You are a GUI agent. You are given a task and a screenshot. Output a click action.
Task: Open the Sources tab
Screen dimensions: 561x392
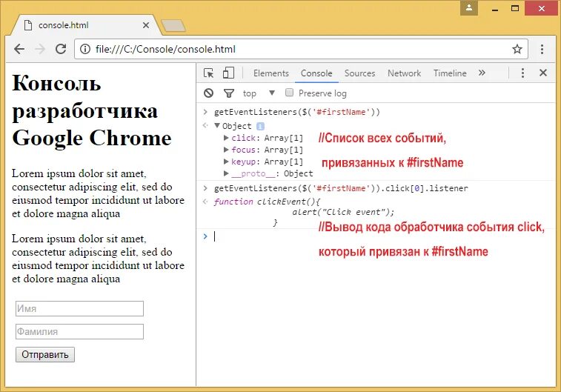(359, 73)
